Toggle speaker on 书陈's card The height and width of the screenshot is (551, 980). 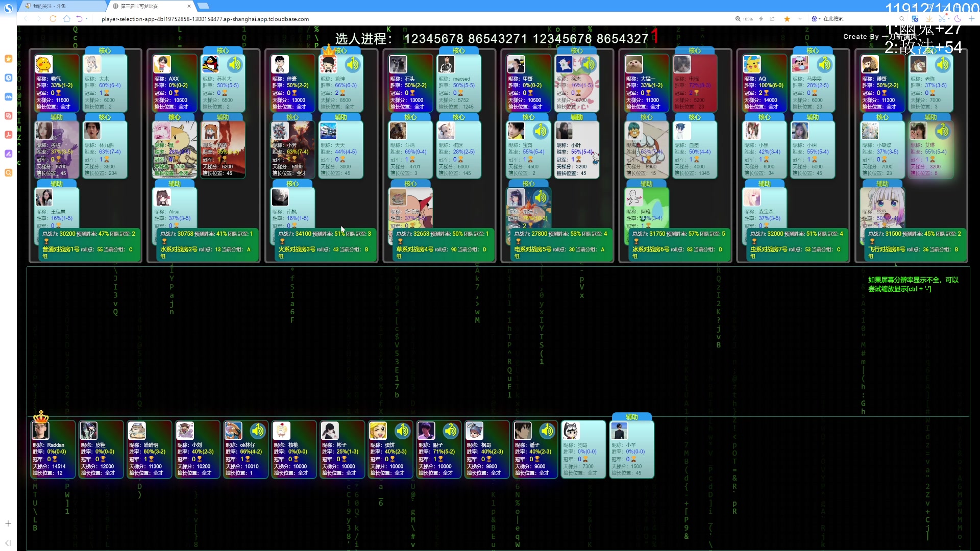point(942,64)
